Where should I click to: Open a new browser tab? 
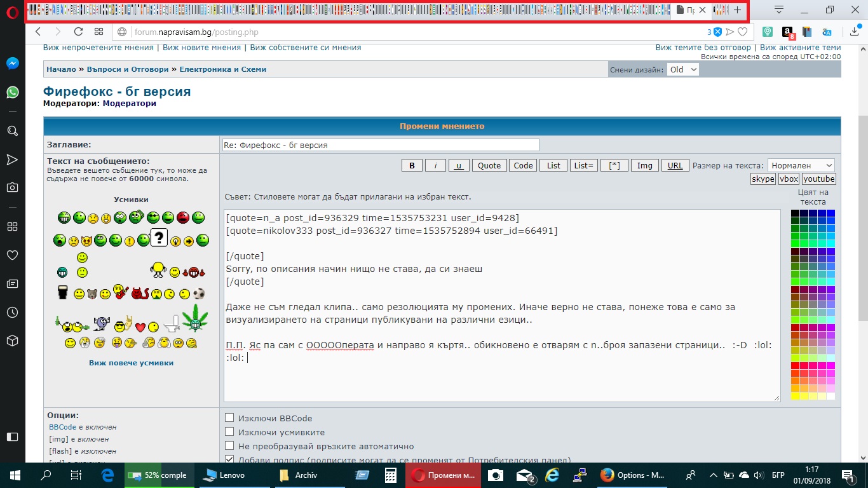click(737, 10)
